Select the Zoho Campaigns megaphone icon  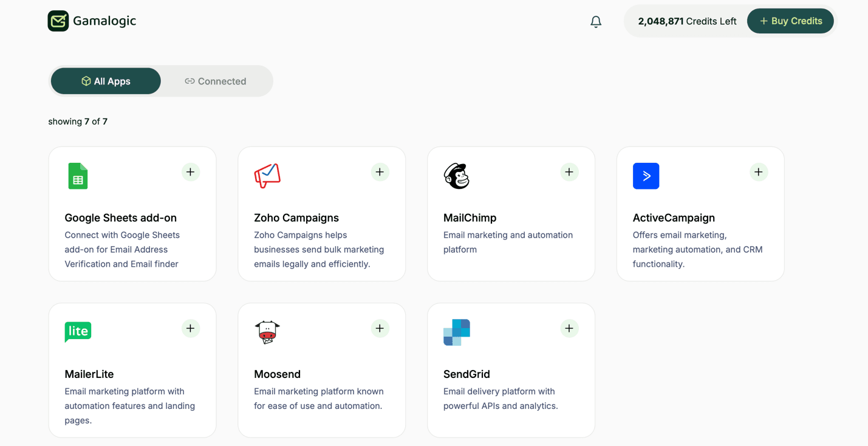pos(267,176)
